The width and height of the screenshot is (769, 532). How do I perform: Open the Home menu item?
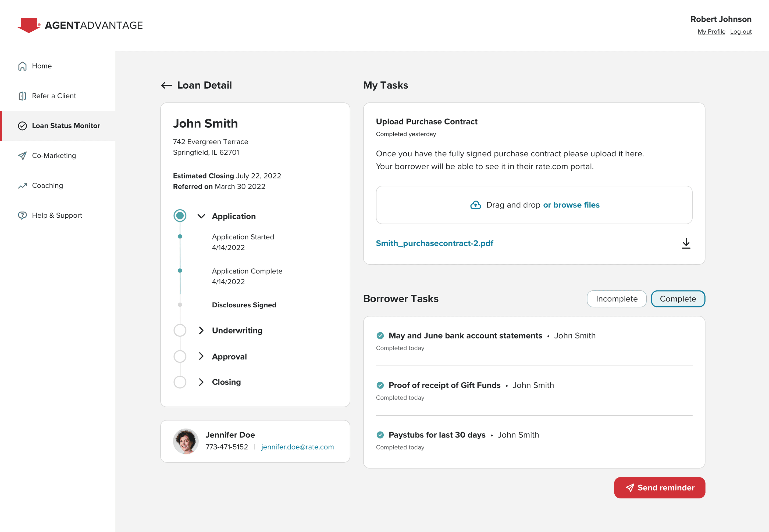coord(58,66)
